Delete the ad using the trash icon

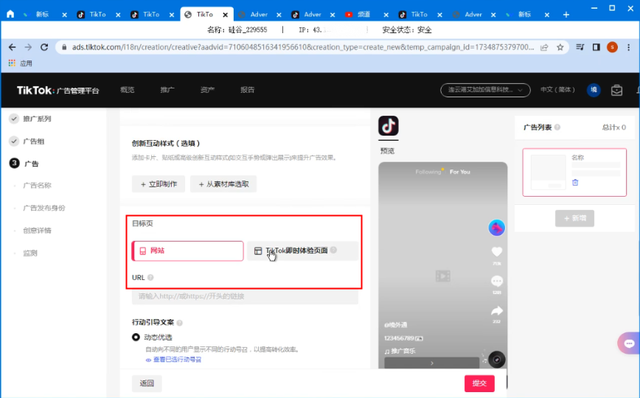[x=575, y=182]
